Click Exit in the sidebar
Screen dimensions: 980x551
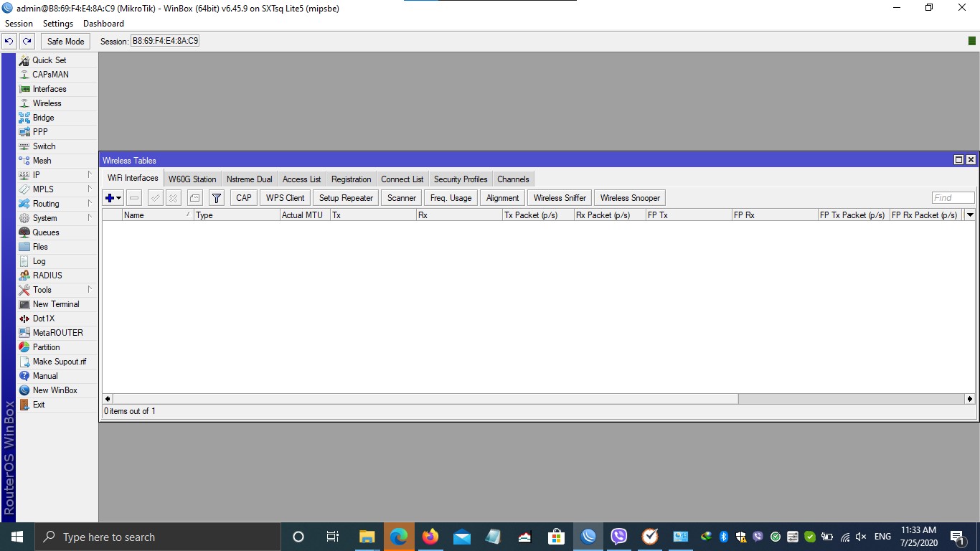click(57, 405)
